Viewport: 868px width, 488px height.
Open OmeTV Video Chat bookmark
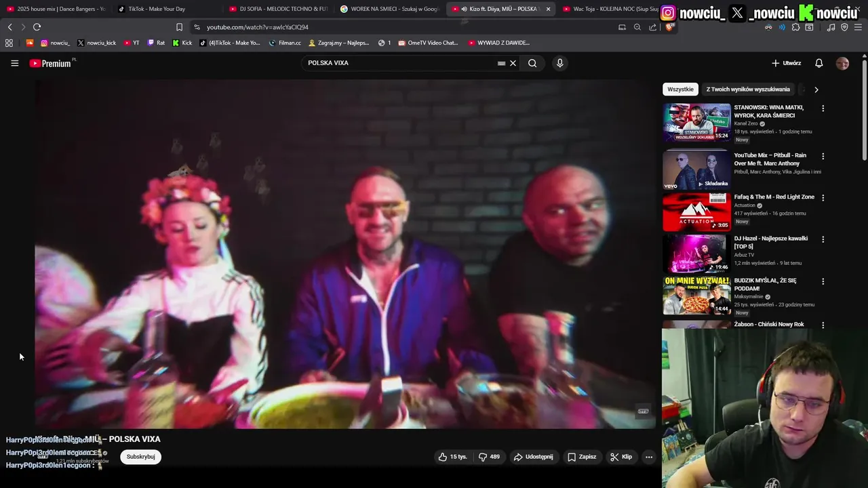428,43
